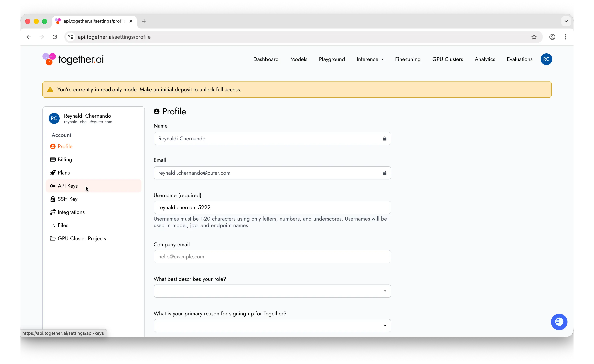Screen dimensions: 594x364
Task: Select the Plans rocket icon
Action: click(x=53, y=172)
